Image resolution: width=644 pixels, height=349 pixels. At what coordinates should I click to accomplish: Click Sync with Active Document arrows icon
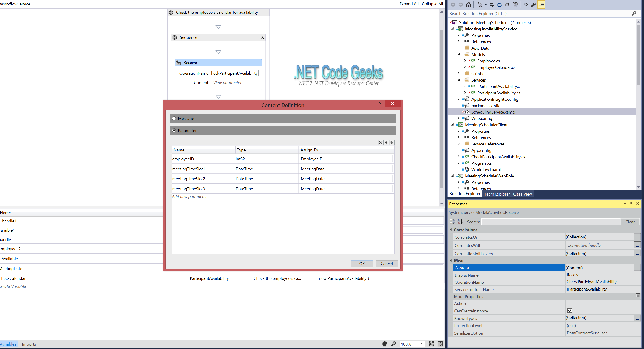coord(492,5)
